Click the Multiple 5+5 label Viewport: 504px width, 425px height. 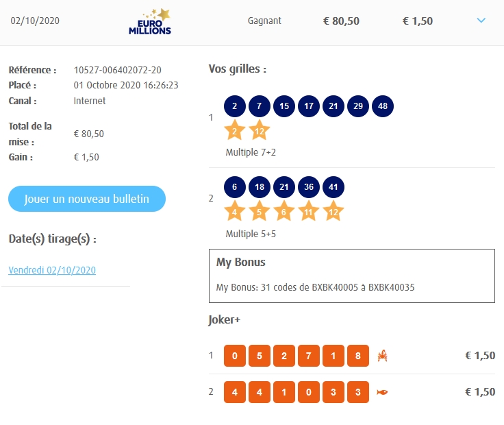(251, 234)
